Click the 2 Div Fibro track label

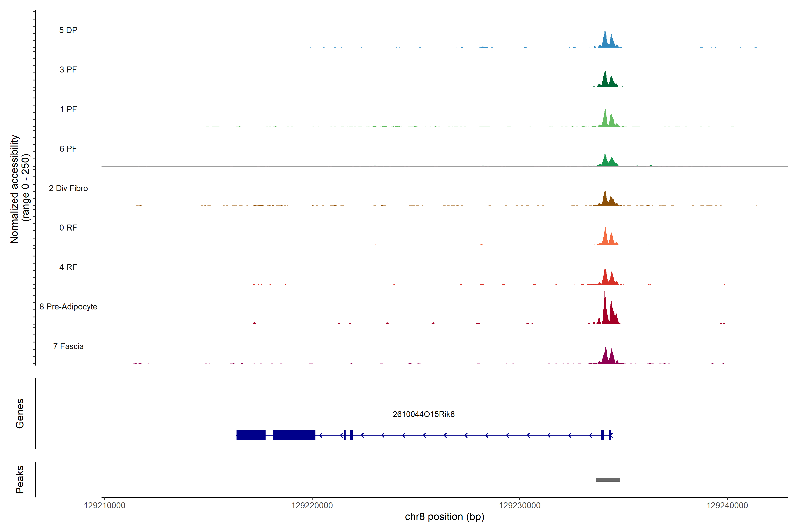[x=68, y=188]
